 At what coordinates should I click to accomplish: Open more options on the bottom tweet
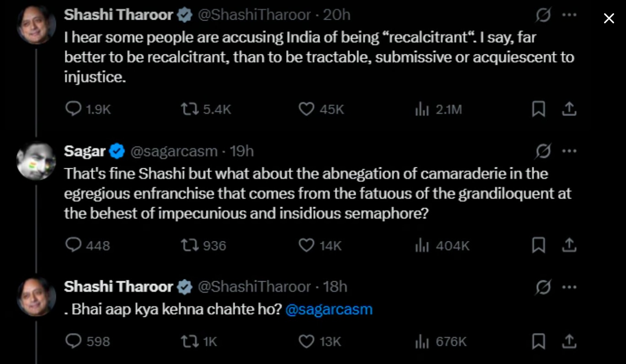569,287
